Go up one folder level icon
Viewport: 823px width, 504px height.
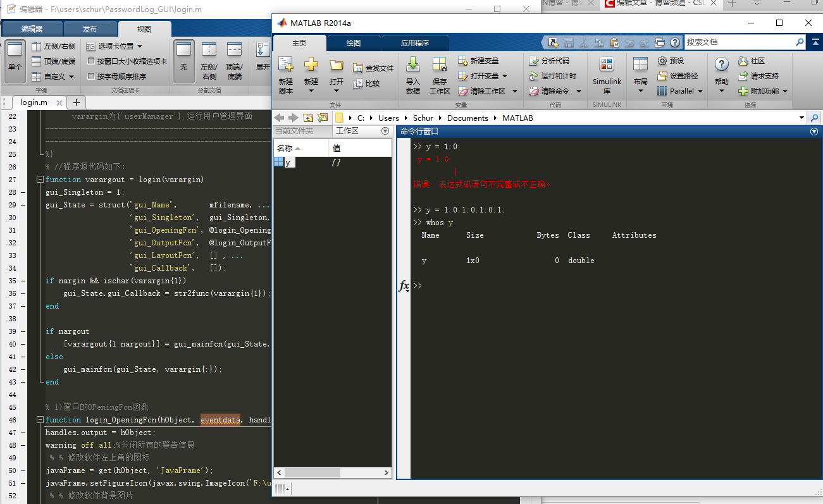tap(308, 118)
